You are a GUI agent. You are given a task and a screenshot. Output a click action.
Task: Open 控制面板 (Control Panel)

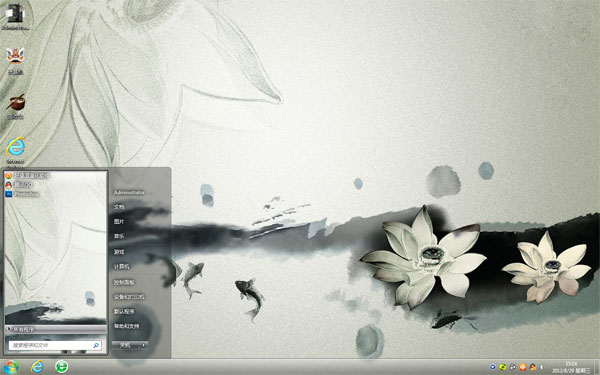pos(124,282)
